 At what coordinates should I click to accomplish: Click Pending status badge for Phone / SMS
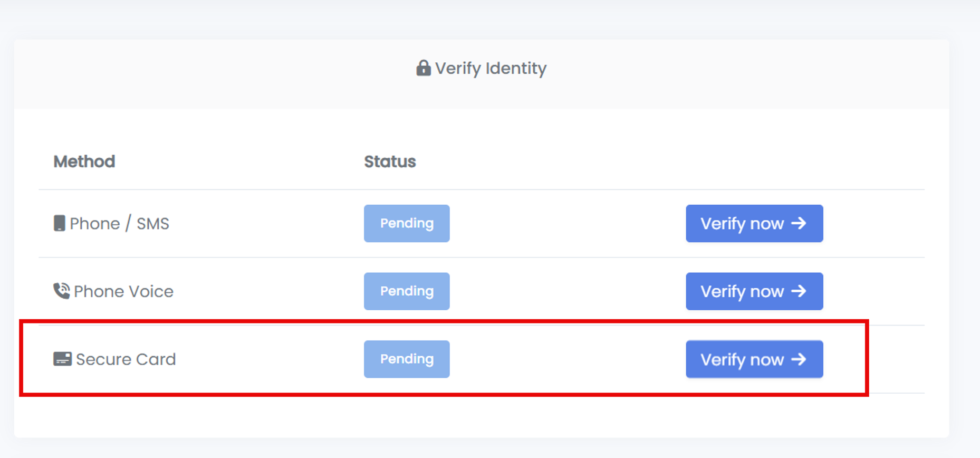(407, 223)
